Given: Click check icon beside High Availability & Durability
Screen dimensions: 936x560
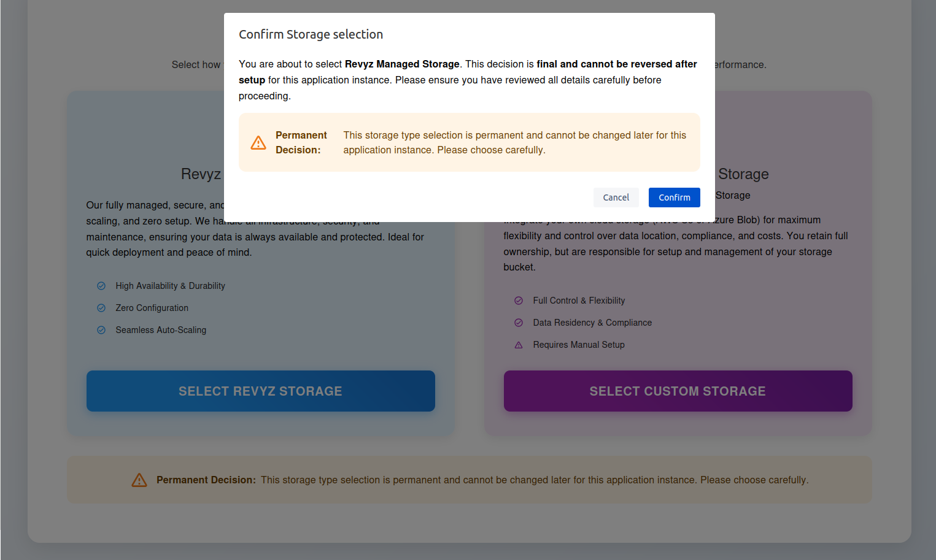Looking at the screenshot, I should [101, 286].
